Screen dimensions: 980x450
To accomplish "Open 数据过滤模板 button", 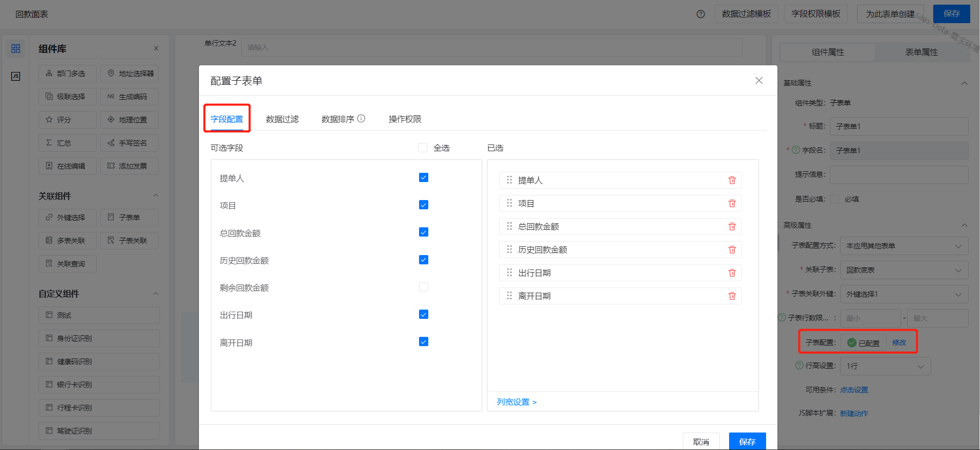I will tap(746, 14).
